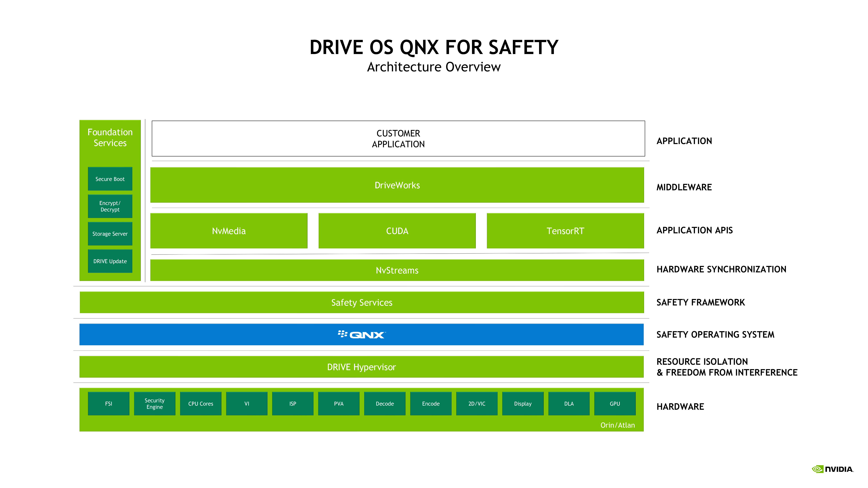Select the TensorRT block

[x=565, y=231]
